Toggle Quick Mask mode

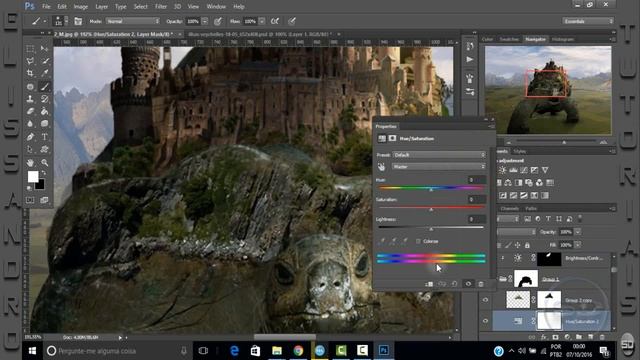[30, 200]
